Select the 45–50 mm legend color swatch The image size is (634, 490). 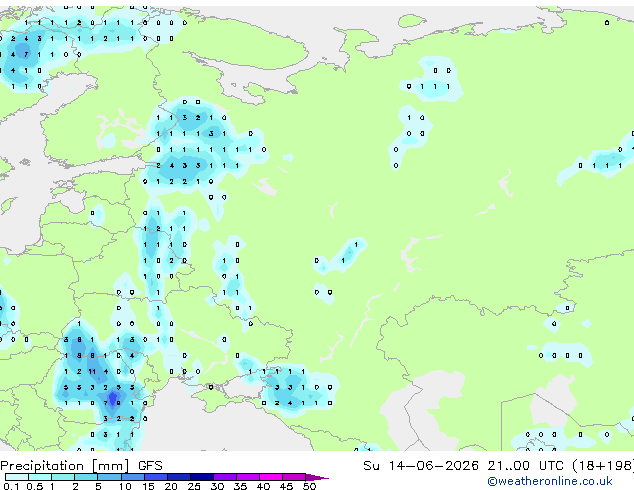[294, 477]
